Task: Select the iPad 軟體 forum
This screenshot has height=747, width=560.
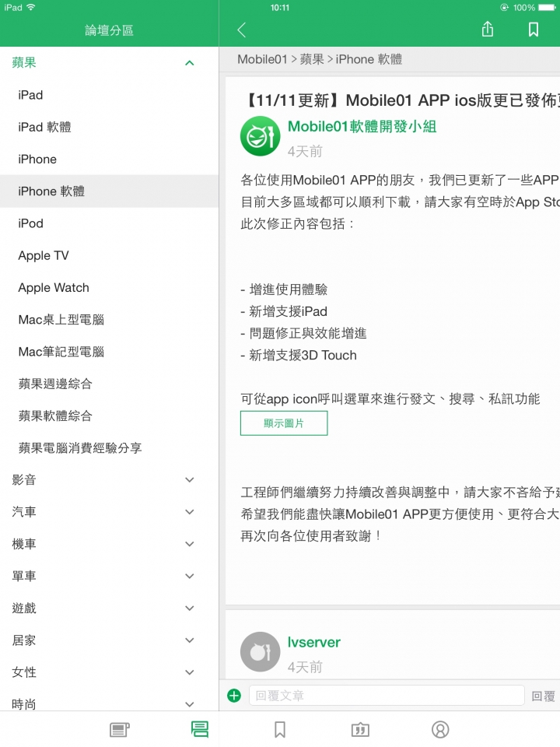Action: click(x=109, y=127)
